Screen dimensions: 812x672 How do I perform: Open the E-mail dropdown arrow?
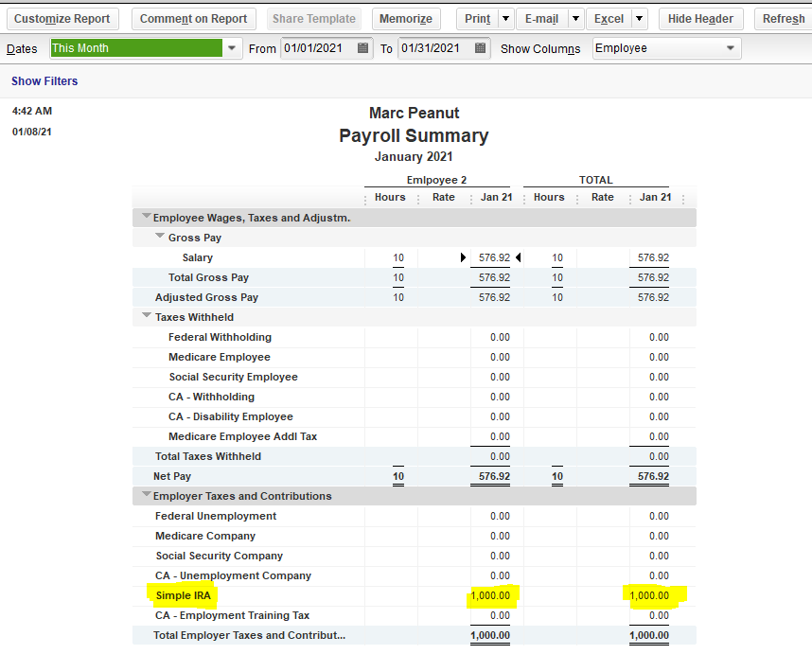click(x=575, y=19)
